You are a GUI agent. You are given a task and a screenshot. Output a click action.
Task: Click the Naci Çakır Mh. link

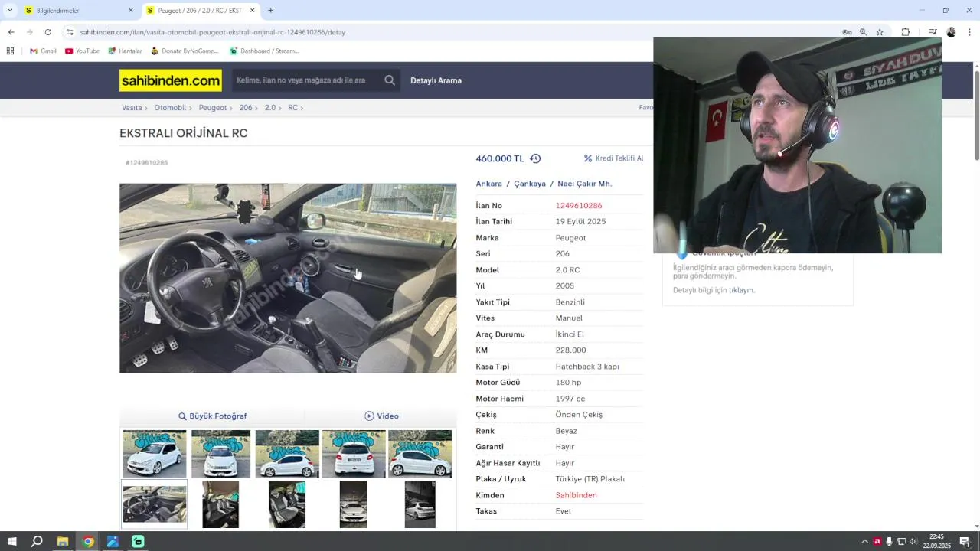click(585, 184)
